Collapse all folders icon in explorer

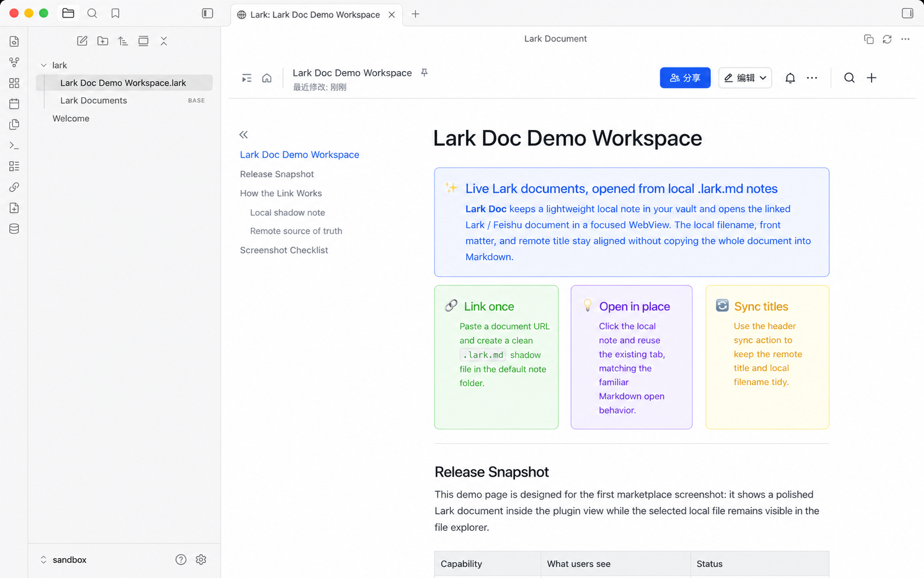coord(164,41)
